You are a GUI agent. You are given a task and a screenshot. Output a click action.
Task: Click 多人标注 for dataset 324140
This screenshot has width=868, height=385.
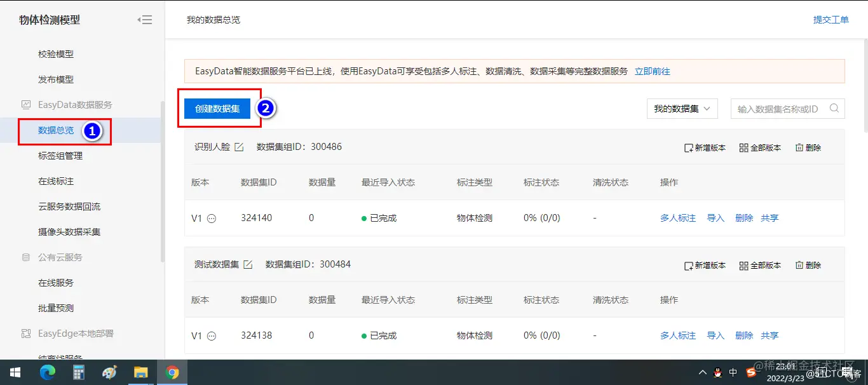click(x=678, y=218)
